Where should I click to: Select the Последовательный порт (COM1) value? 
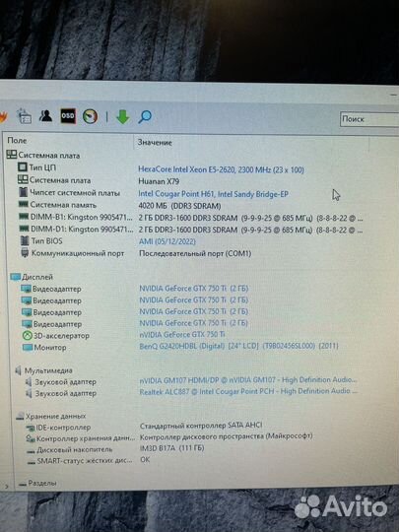pyautogui.click(x=195, y=253)
